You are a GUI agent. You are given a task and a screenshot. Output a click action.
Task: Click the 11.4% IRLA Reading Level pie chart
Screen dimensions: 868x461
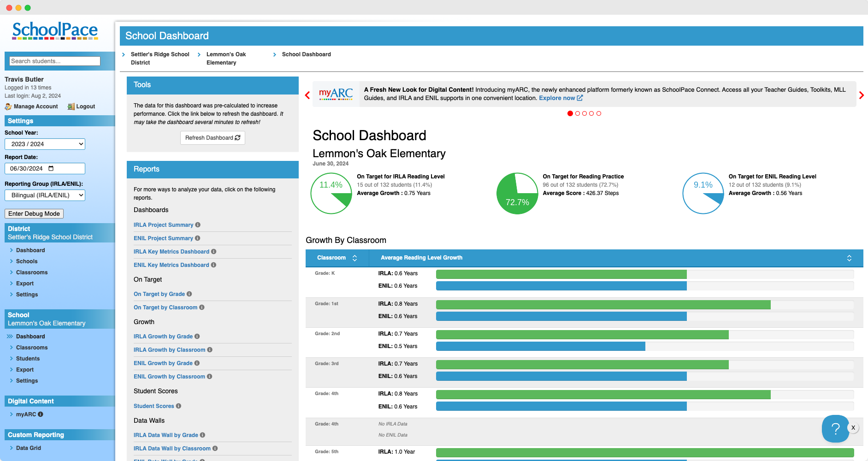[x=331, y=194]
